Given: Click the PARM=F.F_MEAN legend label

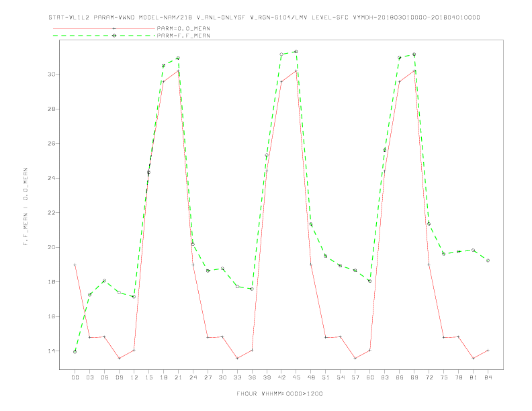Looking at the screenshot, I should [x=183, y=36].
